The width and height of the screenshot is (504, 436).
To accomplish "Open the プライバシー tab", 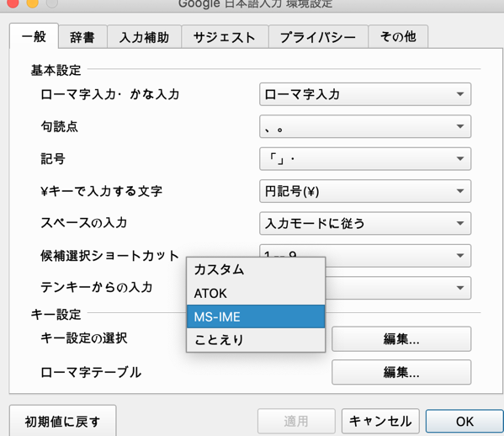I will pyautogui.click(x=318, y=37).
